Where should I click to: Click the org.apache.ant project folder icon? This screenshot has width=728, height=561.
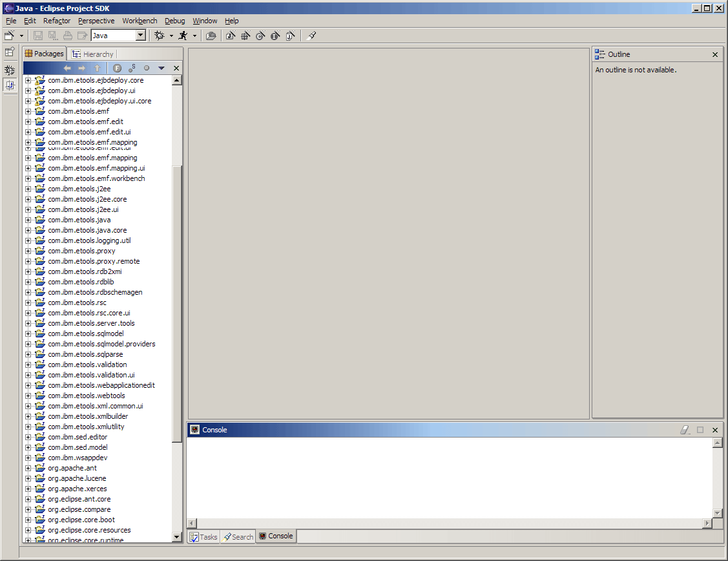(x=40, y=468)
